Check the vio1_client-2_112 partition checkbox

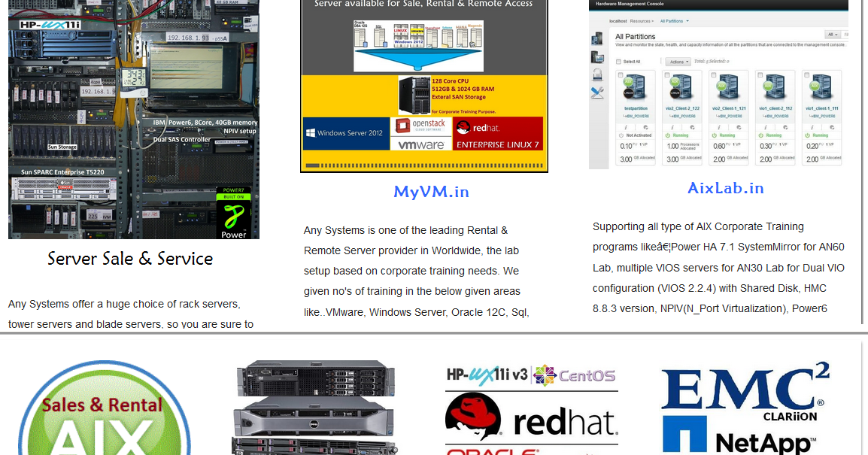coord(761,75)
